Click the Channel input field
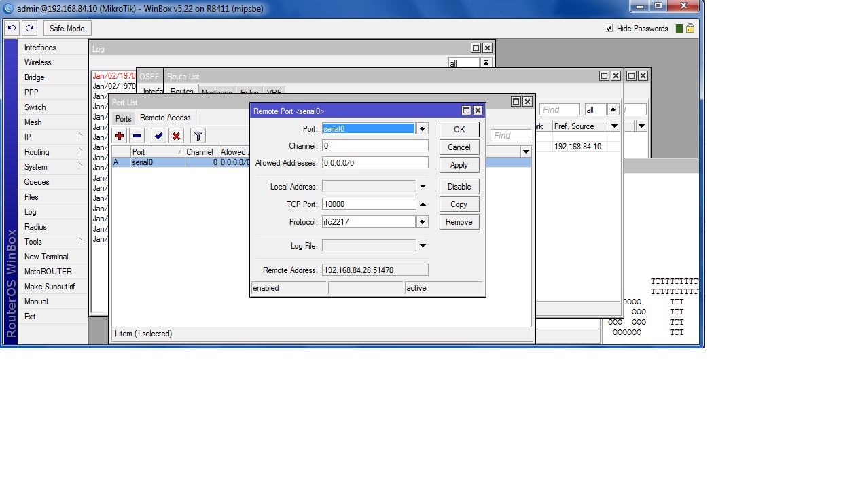856x504 pixels. [375, 146]
